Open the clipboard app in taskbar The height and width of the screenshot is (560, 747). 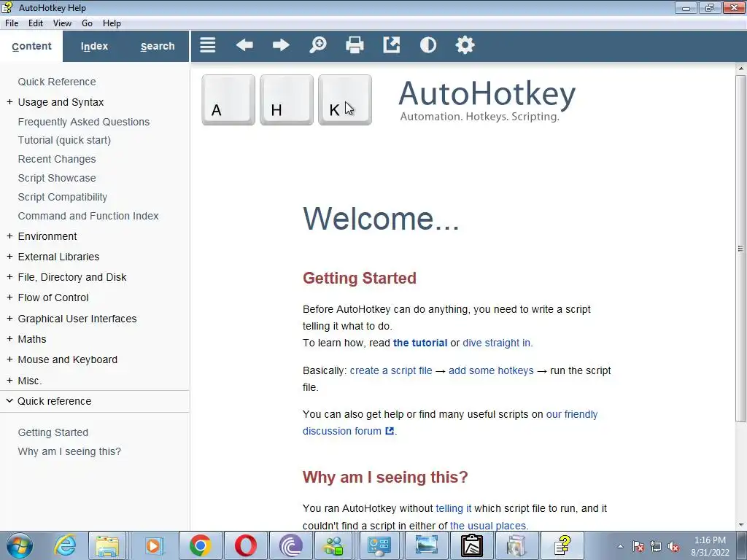471,545
